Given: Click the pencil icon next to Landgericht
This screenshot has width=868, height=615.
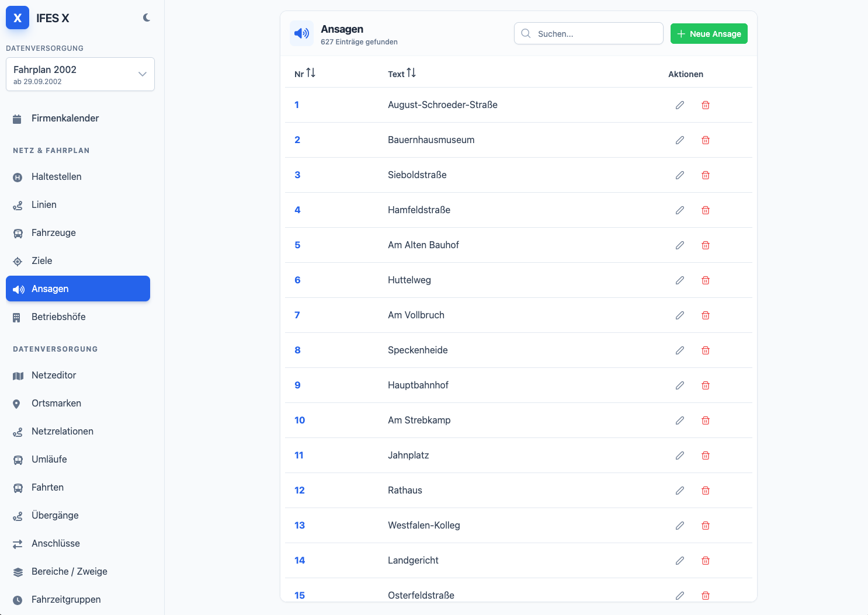Looking at the screenshot, I should 680,561.
